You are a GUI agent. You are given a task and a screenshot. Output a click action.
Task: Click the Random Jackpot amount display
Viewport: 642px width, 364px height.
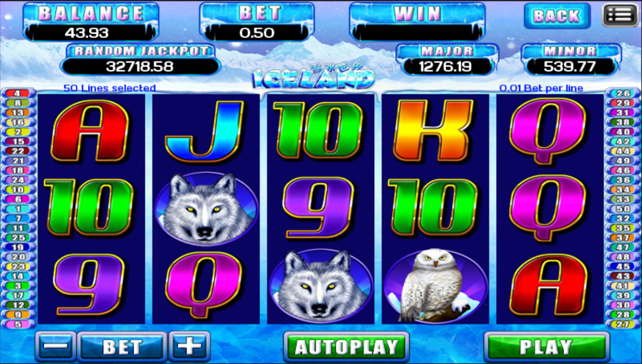click(x=140, y=66)
